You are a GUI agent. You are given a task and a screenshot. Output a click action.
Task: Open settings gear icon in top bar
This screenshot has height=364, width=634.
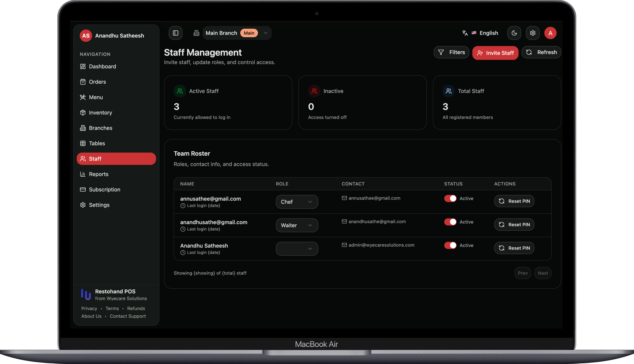pos(533,33)
